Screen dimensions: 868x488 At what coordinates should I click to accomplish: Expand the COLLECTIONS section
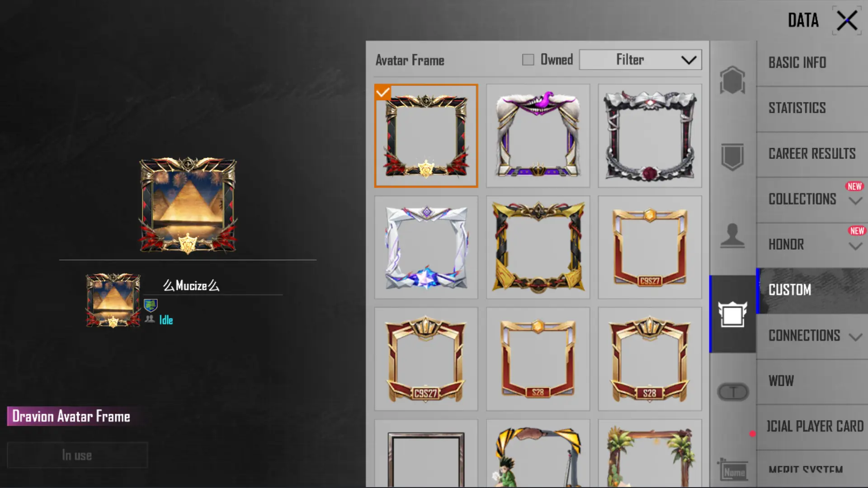coord(855,201)
